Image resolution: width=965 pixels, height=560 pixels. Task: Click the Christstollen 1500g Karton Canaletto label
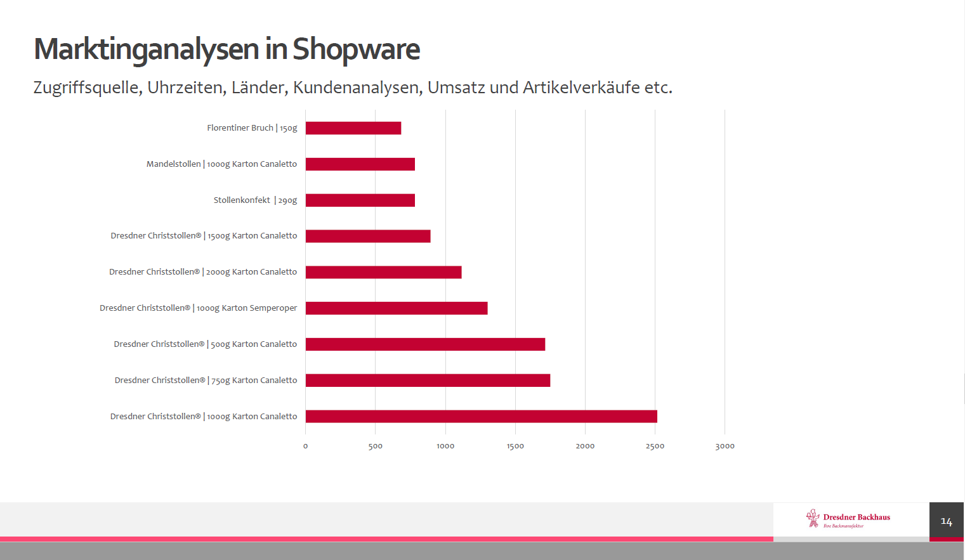204,236
